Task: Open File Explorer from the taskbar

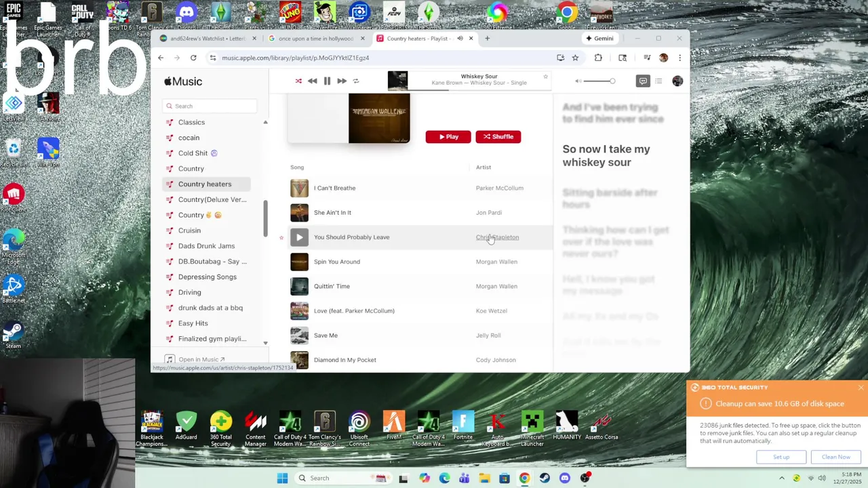Action: coord(484,478)
